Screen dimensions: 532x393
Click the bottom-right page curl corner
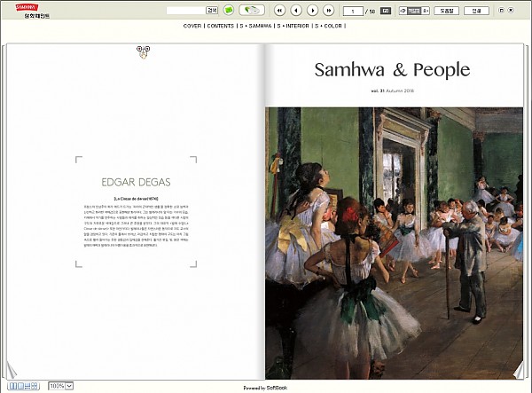point(519,371)
